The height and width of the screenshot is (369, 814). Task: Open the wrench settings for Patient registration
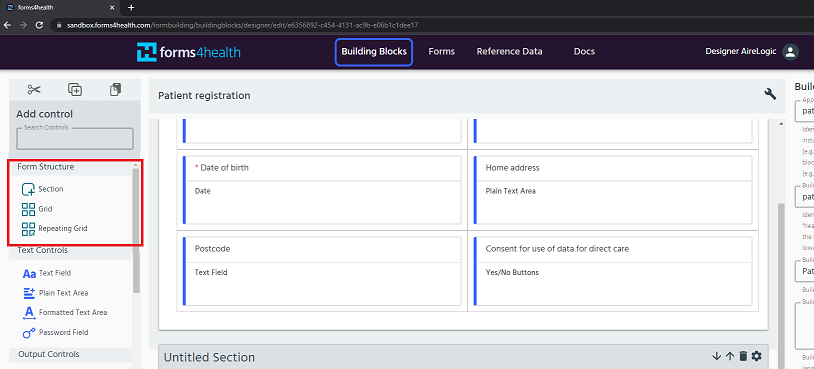[x=770, y=94]
